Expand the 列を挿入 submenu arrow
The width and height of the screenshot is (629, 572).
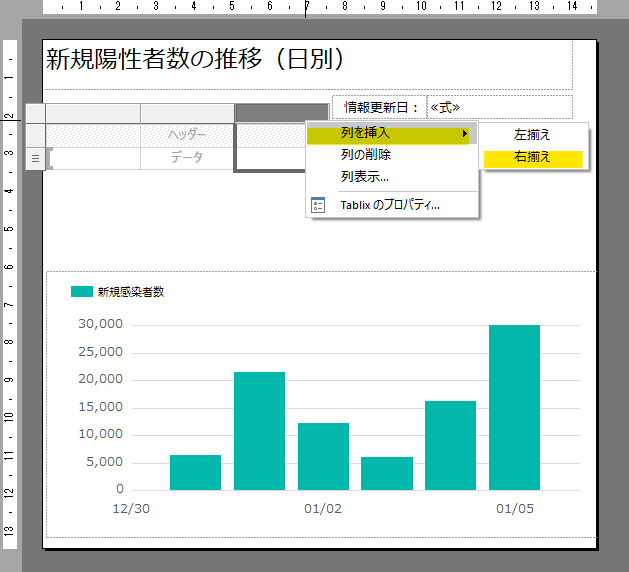pos(464,133)
